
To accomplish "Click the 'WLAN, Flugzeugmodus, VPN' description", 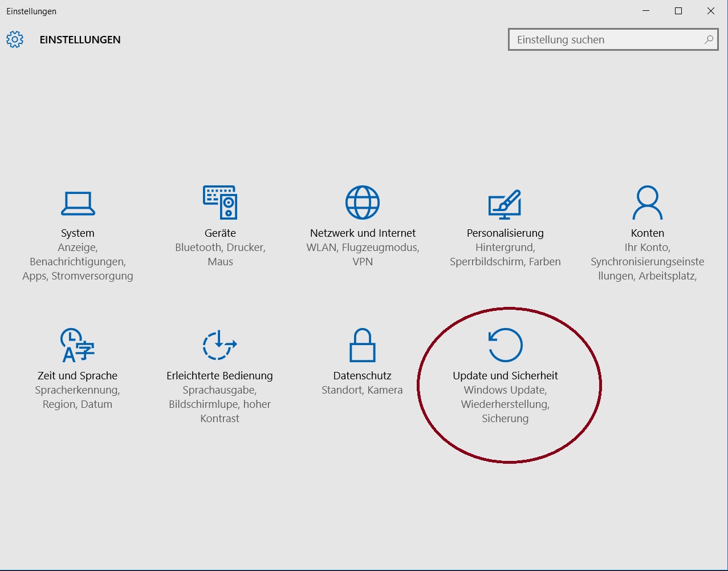I will pyautogui.click(x=363, y=254).
